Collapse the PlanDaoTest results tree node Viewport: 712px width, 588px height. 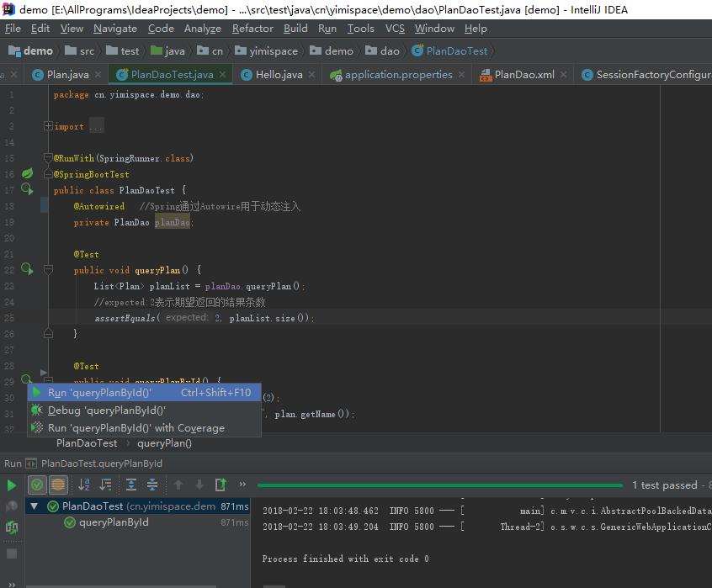point(34,506)
